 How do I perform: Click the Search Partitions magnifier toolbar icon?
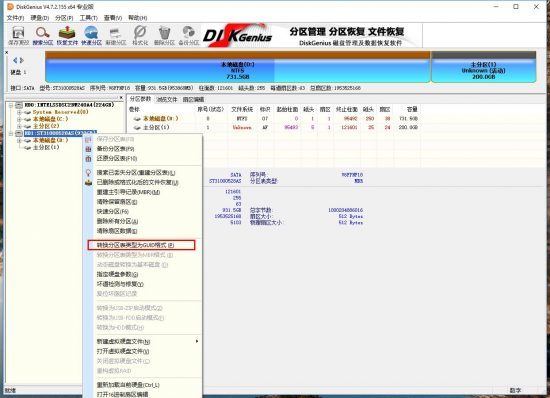pyautogui.click(x=42, y=36)
